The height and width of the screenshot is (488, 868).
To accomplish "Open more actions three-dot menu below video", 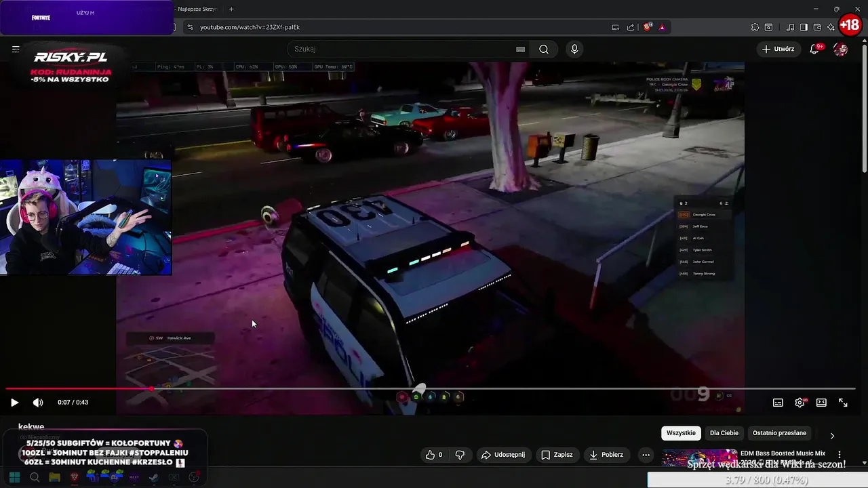I will (x=646, y=455).
